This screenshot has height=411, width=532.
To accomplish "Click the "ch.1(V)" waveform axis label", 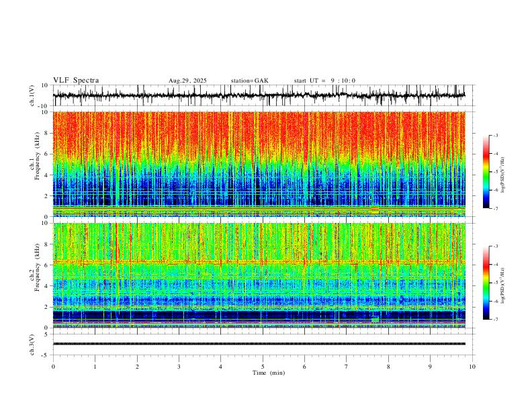I will [x=32, y=95].
